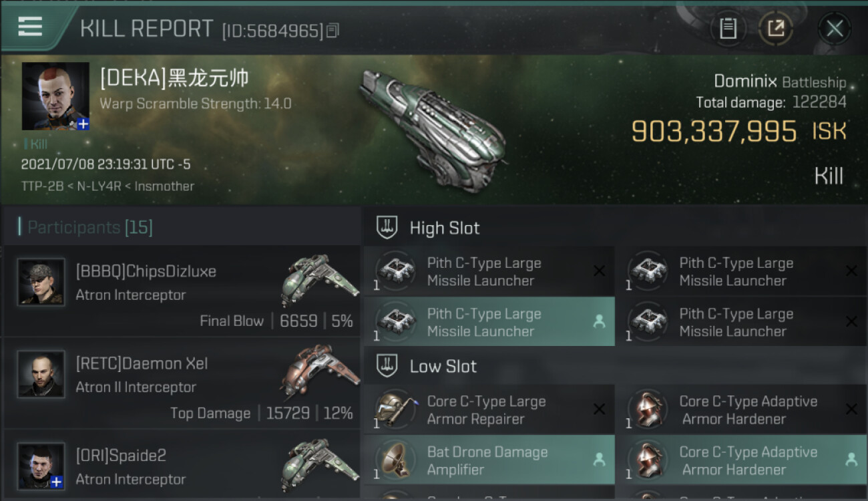
Task: Share the kill report with export icon
Action: tap(776, 29)
